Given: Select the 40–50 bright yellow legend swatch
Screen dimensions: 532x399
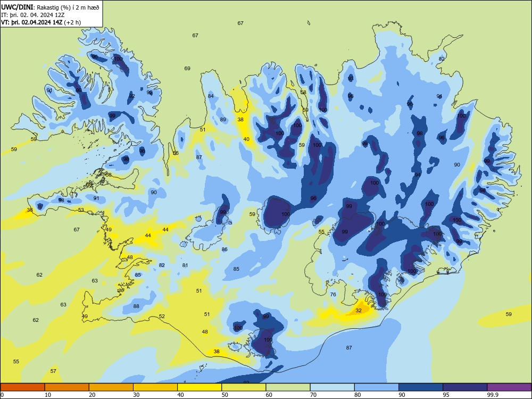Looking at the screenshot, I should [x=199, y=387].
